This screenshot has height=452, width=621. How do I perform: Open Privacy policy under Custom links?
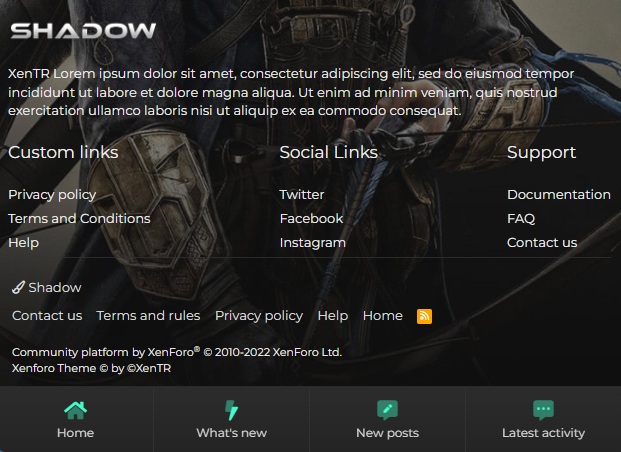pos(52,194)
